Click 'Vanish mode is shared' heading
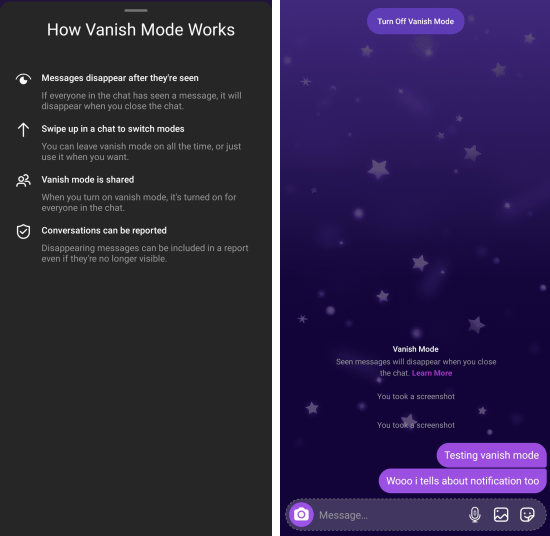The height and width of the screenshot is (536, 550). [x=88, y=180]
